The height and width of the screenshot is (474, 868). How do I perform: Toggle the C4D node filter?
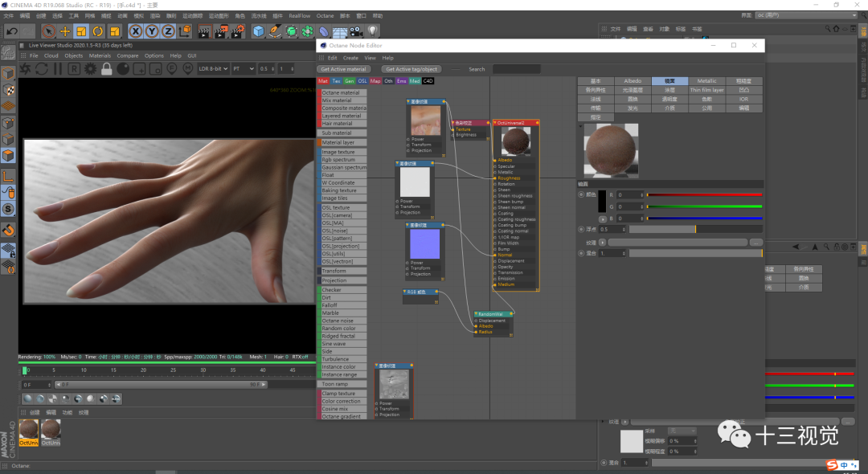click(428, 81)
